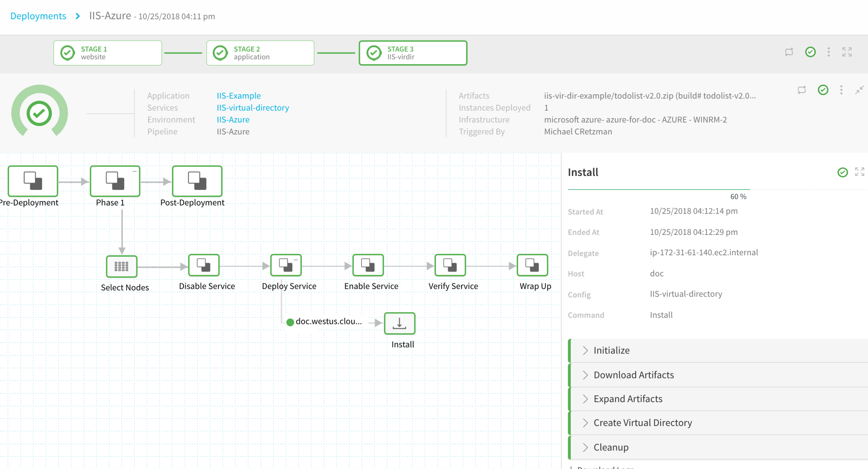Select the Install command node
Screen dimensions: 868x469
point(400,324)
